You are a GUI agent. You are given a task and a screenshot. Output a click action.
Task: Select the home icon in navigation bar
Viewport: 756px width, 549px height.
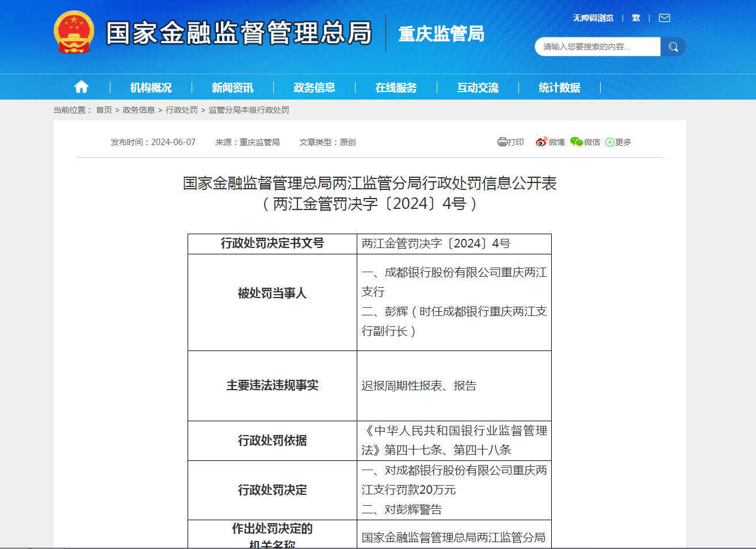tap(81, 86)
